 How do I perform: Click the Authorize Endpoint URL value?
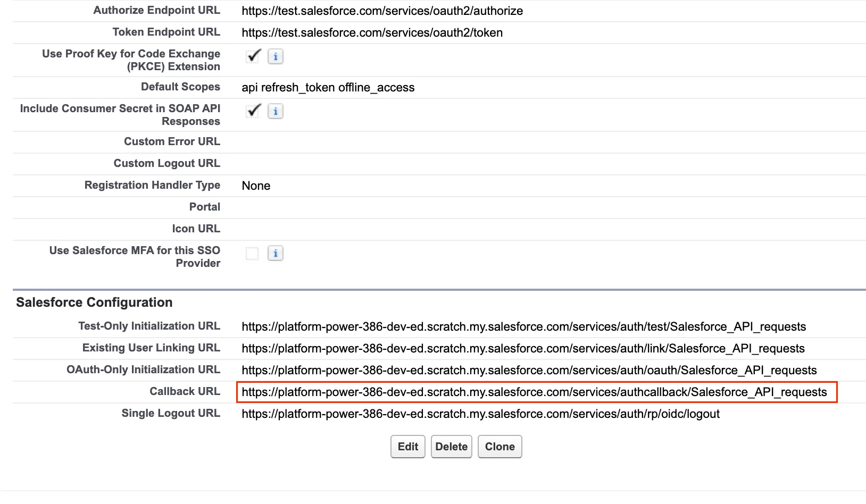tap(382, 11)
